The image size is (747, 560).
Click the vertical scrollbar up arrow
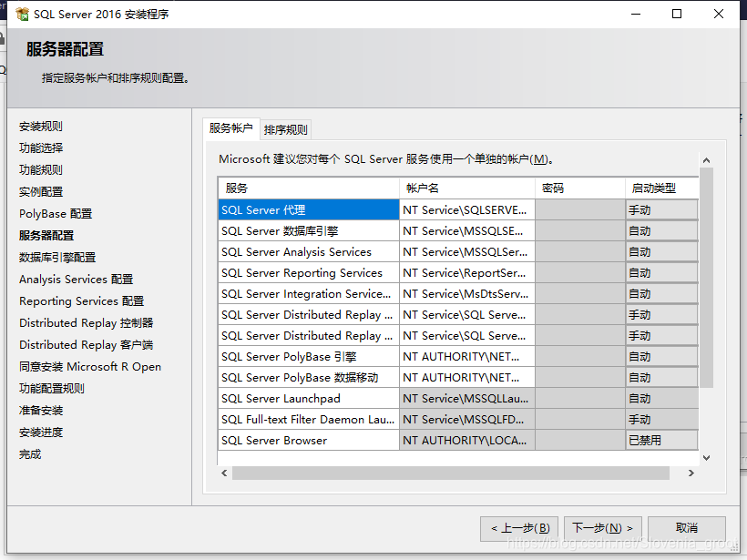click(707, 160)
